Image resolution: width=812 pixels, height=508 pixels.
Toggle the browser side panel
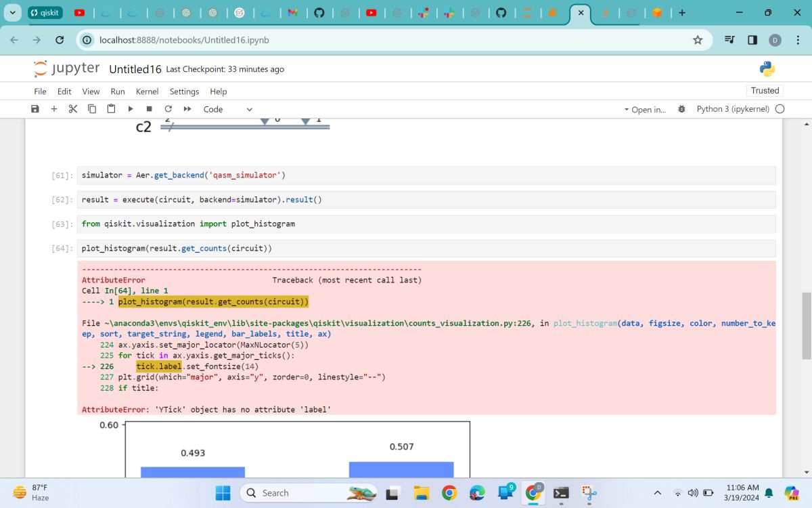point(752,40)
